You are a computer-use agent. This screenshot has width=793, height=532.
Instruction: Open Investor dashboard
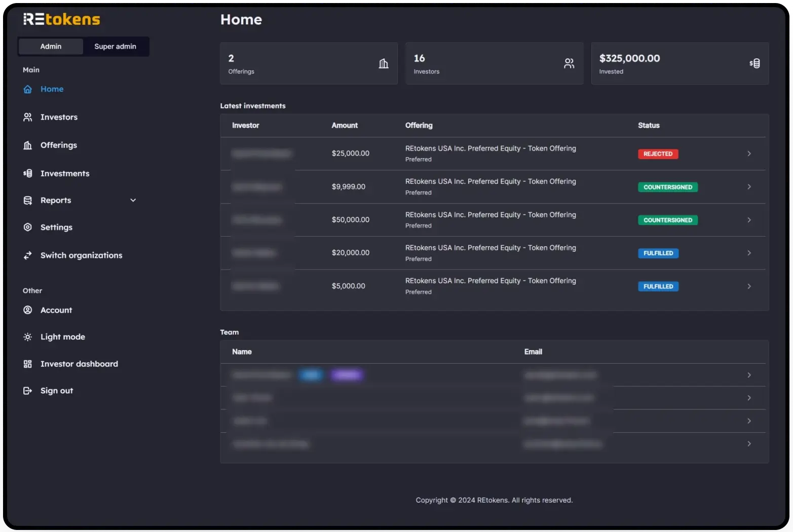click(79, 364)
